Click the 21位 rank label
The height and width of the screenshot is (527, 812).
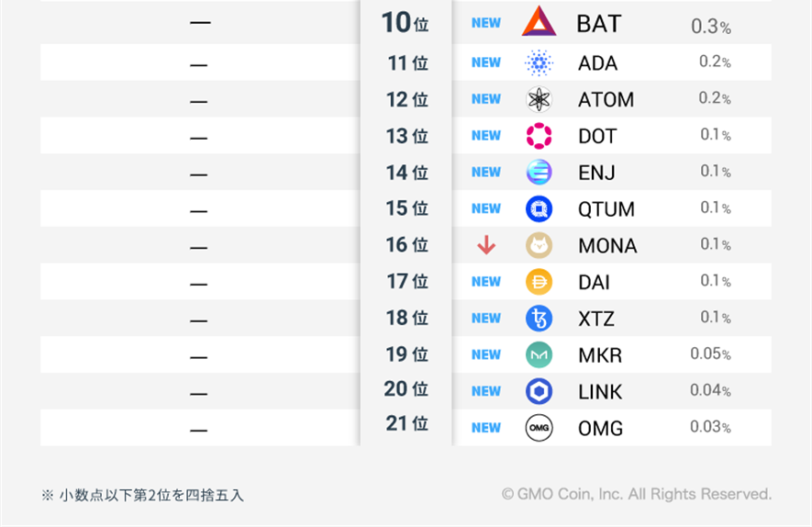[x=406, y=424]
